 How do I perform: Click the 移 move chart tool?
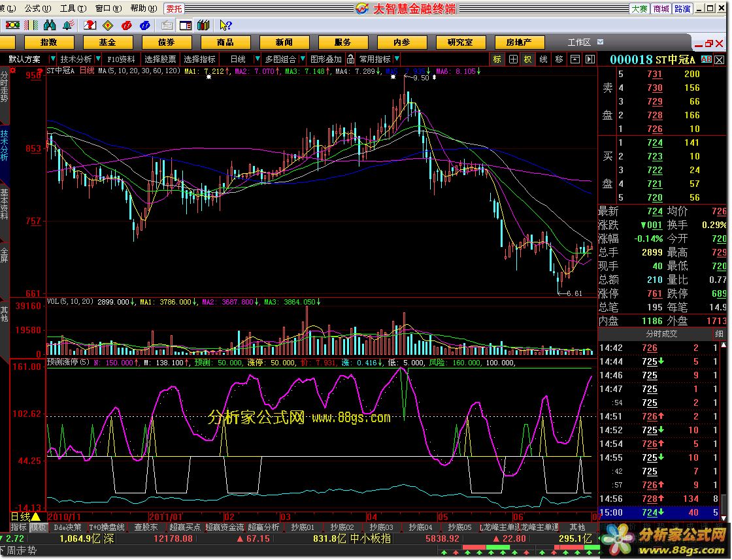pyautogui.click(x=559, y=59)
